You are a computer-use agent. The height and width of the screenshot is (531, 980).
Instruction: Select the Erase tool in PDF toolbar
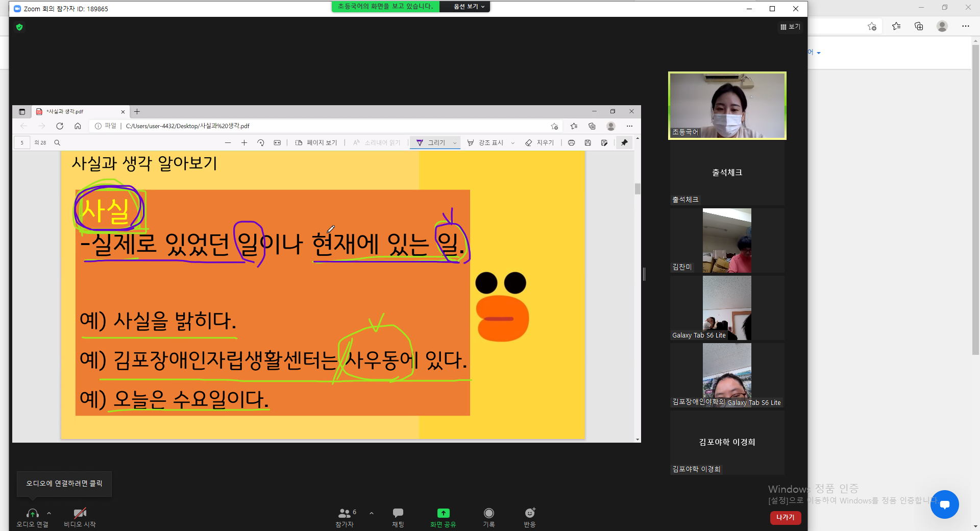540,143
